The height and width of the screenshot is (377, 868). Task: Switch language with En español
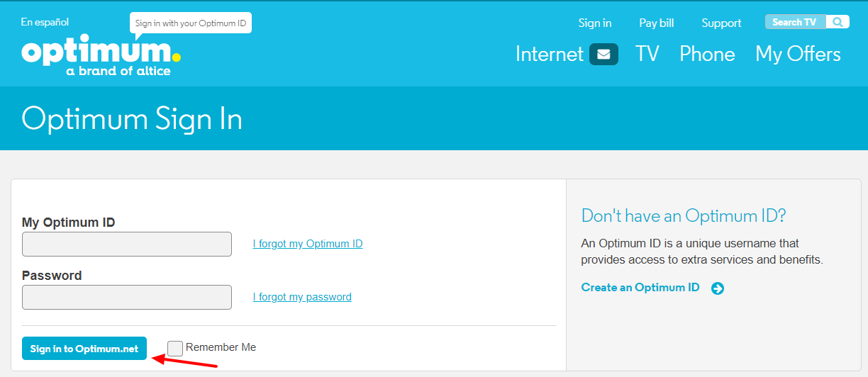[x=45, y=22]
